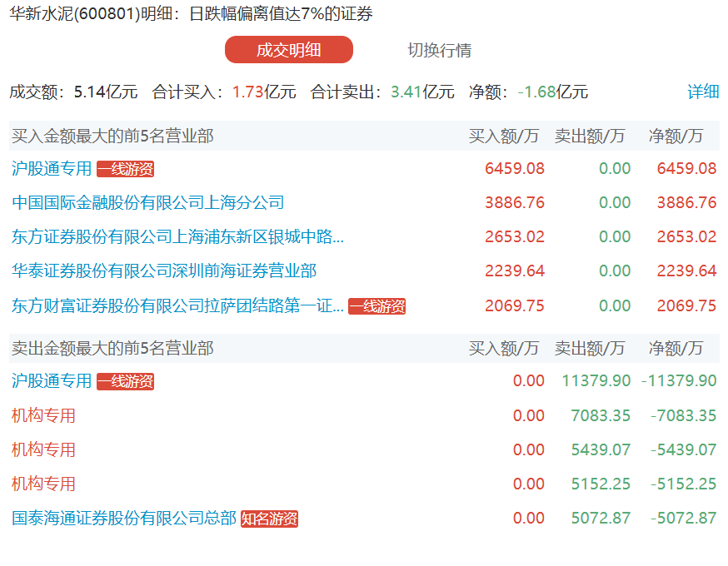Open 东方财富证券 拉萨团结路 branch link
The image size is (728, 566).
[x=177, y=305]
